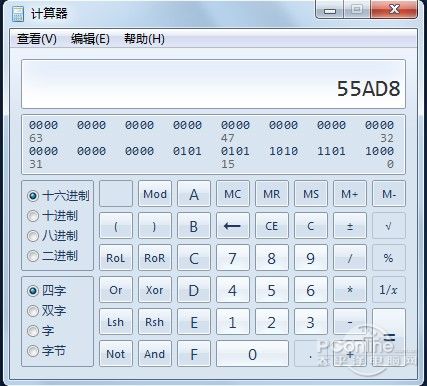427x386 pixels.
Task: Click the minus (-) key
Action: click(x=350, y=322)
